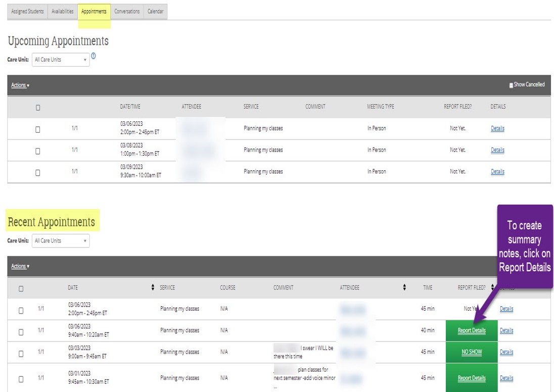Open Care Unit dropdown under Upcoming Appointments
This screenshot has height=392, width=554.
(x=61, y=60)
